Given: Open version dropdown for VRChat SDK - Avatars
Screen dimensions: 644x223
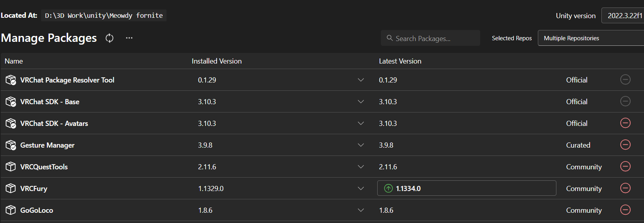Looking at the screenshot, I should click(x=361, y=124).
